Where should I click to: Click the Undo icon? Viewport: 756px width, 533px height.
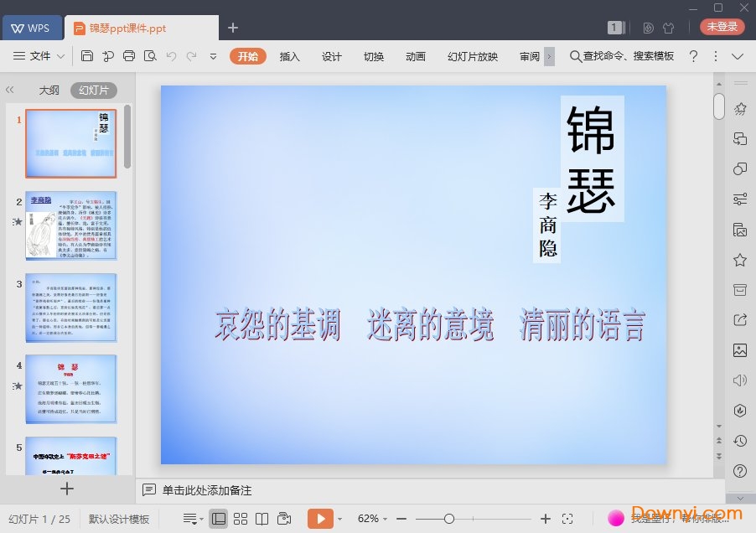[172, 56]
